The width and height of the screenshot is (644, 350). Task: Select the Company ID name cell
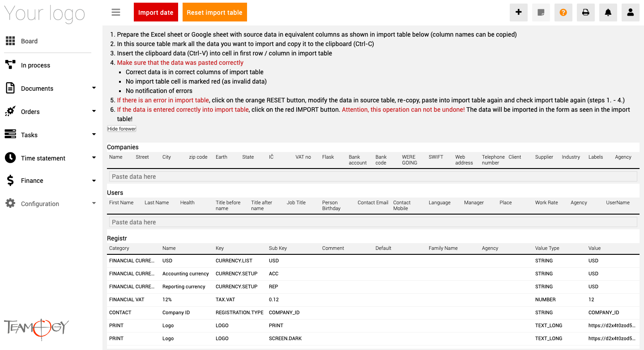pos(176,312)
